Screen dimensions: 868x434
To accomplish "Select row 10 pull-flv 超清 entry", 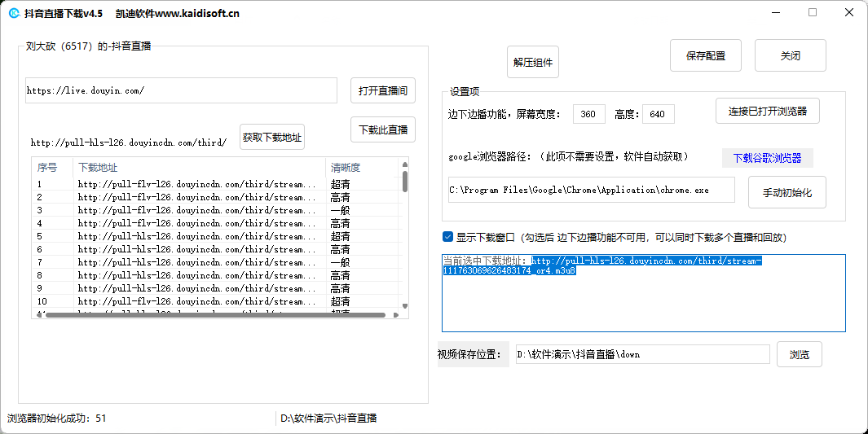I will [x=215, y=301].
